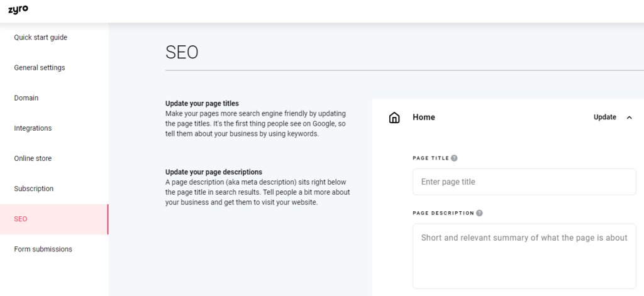644x296 pixels.
Task: View the Subscription page
Action: [34, 189]
